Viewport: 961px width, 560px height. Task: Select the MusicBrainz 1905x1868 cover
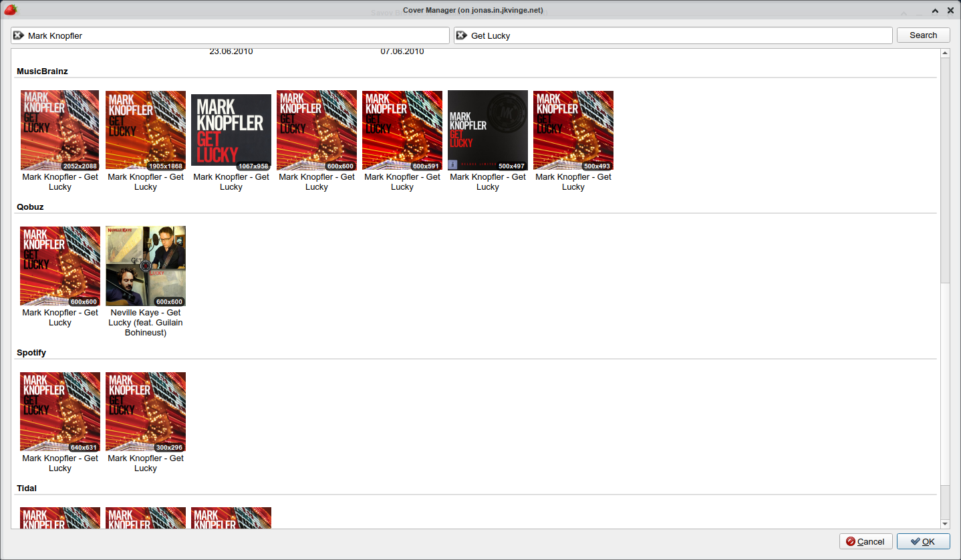(146, 130)
